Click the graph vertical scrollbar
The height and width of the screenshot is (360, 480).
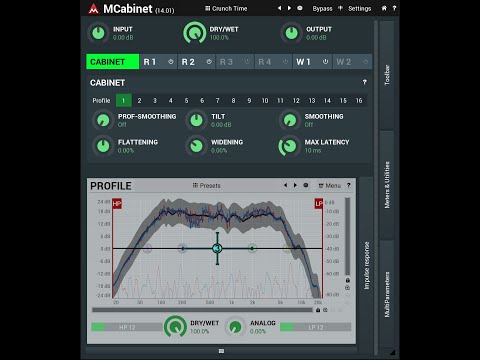click(x=348, y=237)
